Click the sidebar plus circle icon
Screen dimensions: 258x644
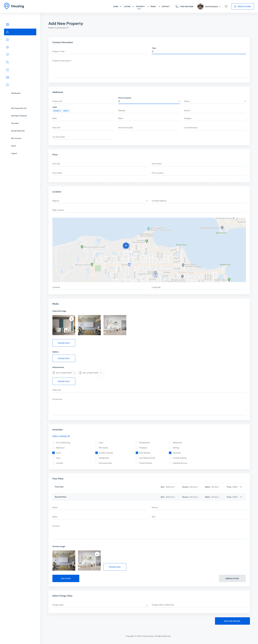click(x=8, y=47)
